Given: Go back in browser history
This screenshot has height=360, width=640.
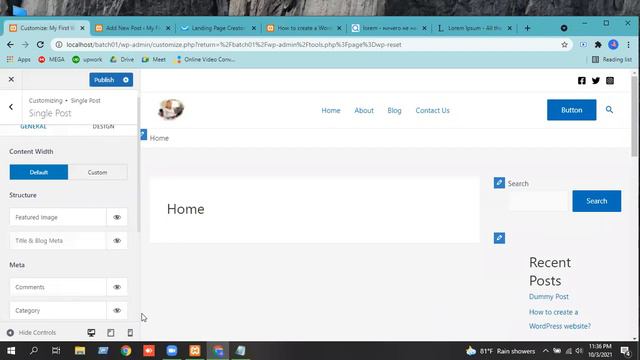Looking at the screenshot, I should point(10,44).
